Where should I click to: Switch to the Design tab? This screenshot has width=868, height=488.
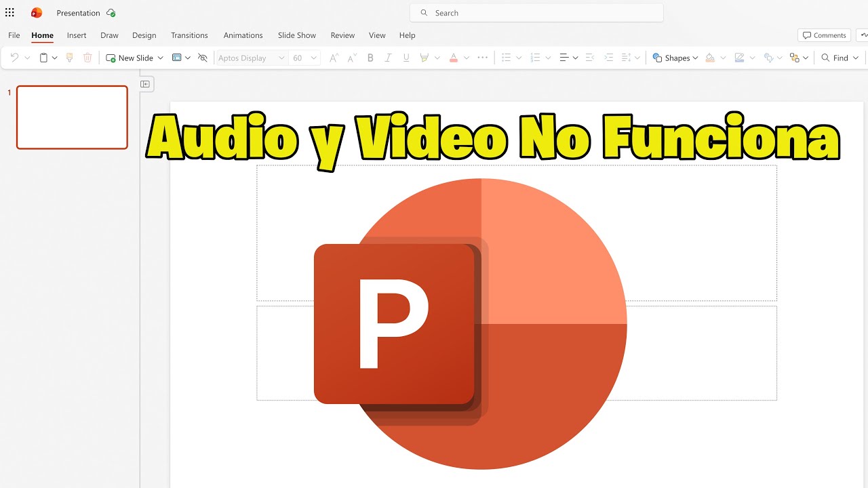coord(144,35)
